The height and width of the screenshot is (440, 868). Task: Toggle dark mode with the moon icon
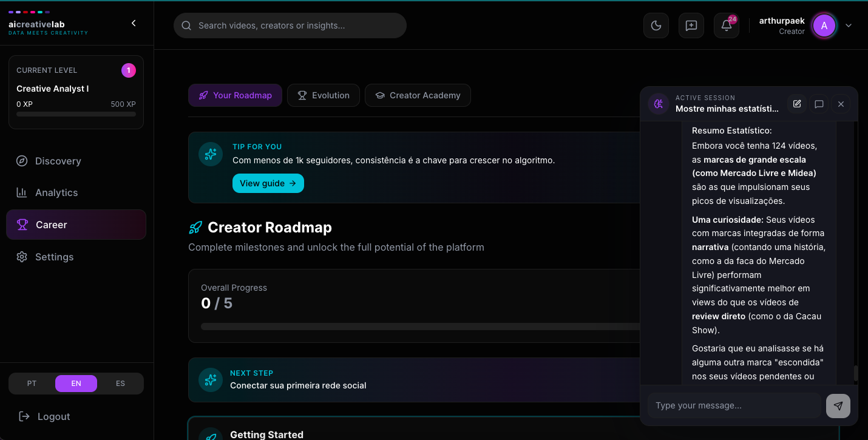tap(656, 25)
